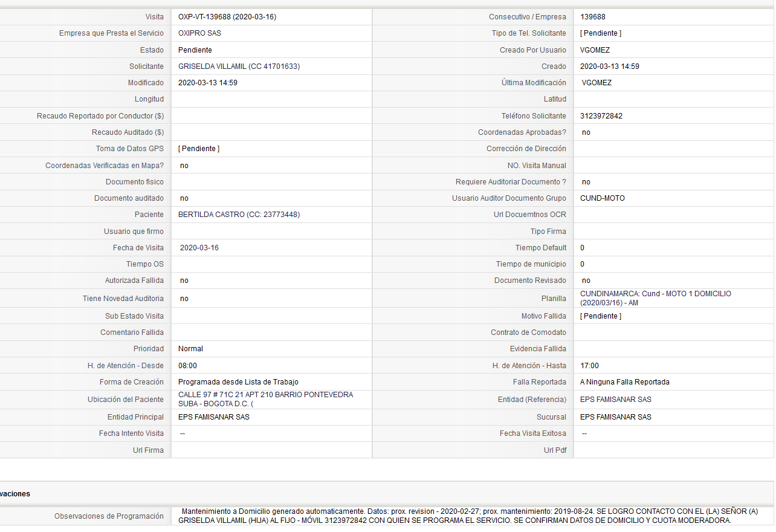The image size is (776, 532).
Task: Click Autorizada Fallida value no
Action: (x=184, y=281)
